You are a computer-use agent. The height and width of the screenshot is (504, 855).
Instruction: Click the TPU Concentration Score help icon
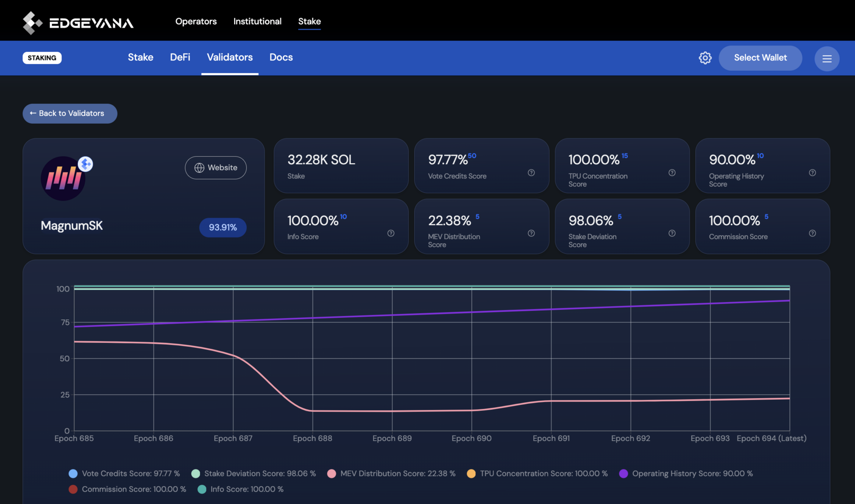[672, 173]
